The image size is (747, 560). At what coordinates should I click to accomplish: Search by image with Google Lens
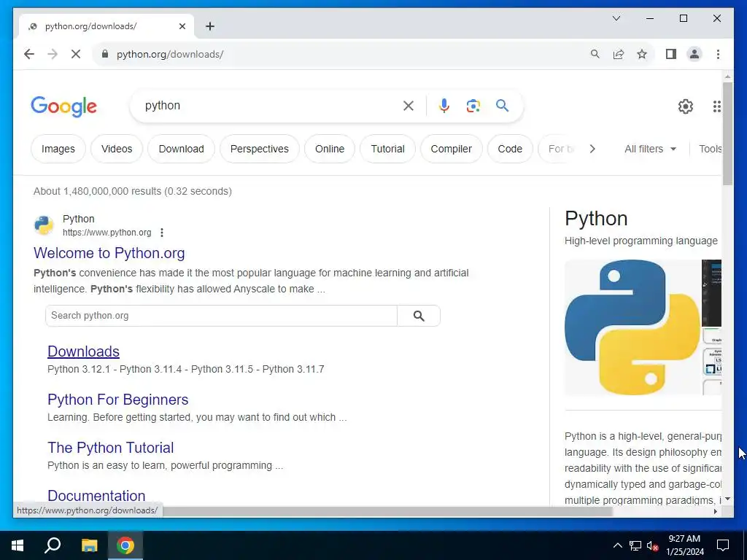(x=473, y=106)
